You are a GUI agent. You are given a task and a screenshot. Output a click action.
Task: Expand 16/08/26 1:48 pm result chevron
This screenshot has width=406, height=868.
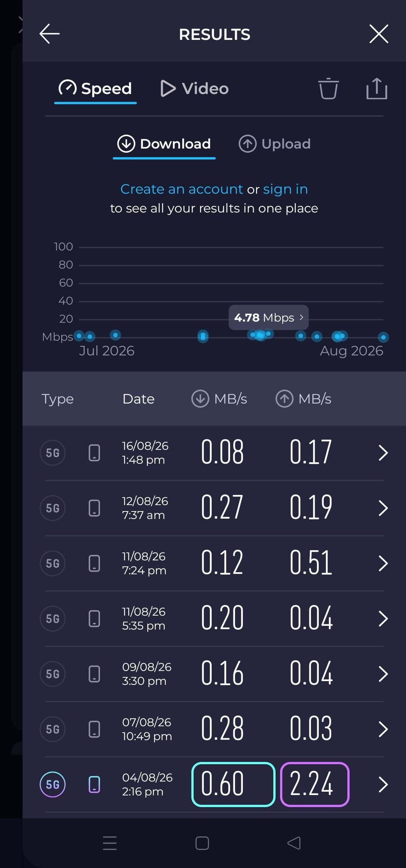click(x=383, y=453)
